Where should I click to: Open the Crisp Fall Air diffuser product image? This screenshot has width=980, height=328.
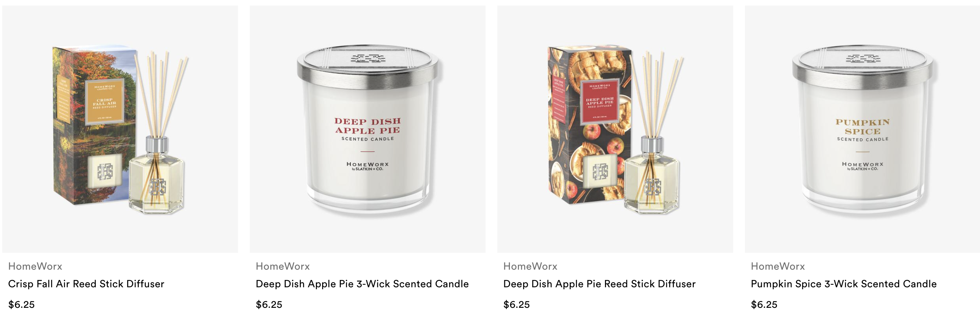[x=120, y=129]
